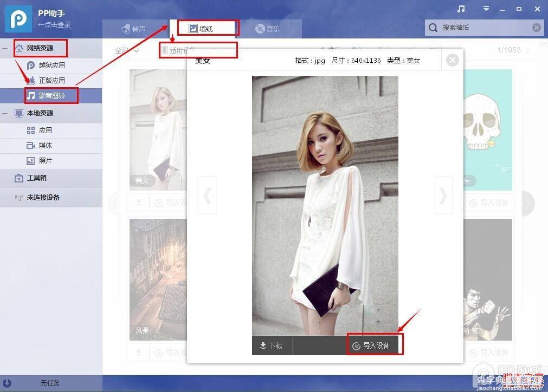This screenshot has width=548, height=392.
Task: Show the next wallpaper with right arrow
Action: 443,195
